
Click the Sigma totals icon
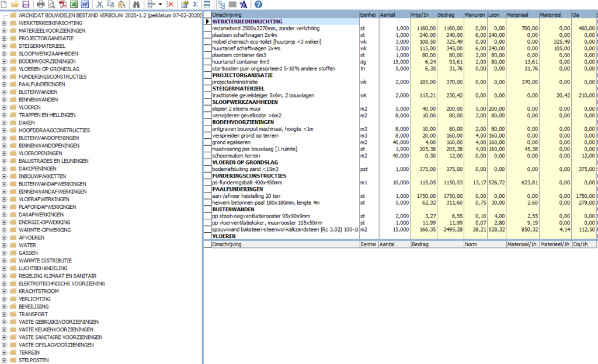coord(195,4)
